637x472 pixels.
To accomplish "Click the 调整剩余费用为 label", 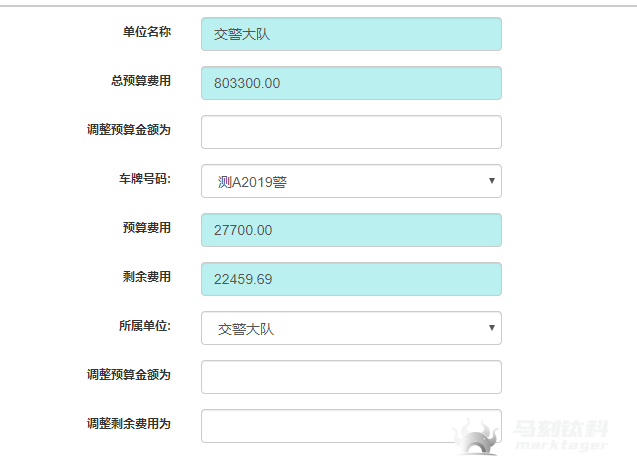I will click(128, 424).
